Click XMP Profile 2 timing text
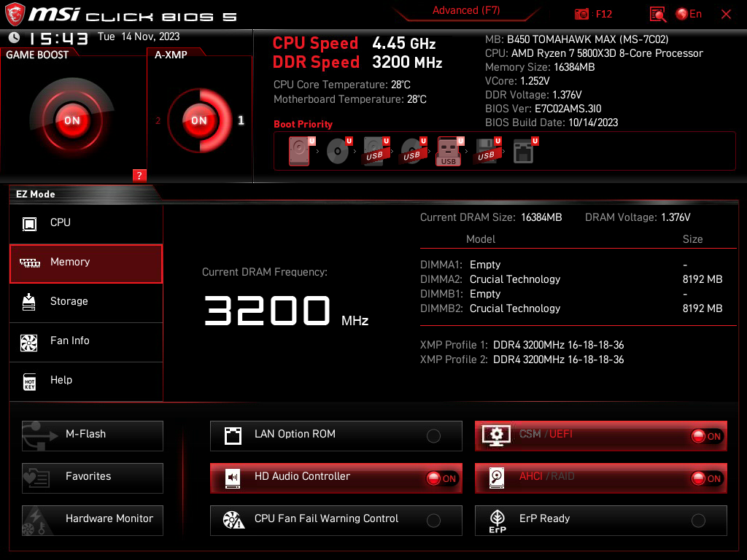This screenshot has height=560, width=747. click(x=558, y=359)
